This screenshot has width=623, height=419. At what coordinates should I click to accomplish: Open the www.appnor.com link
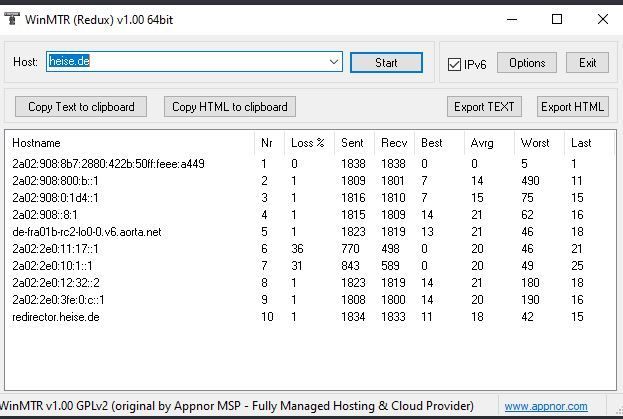click(545, 406)
